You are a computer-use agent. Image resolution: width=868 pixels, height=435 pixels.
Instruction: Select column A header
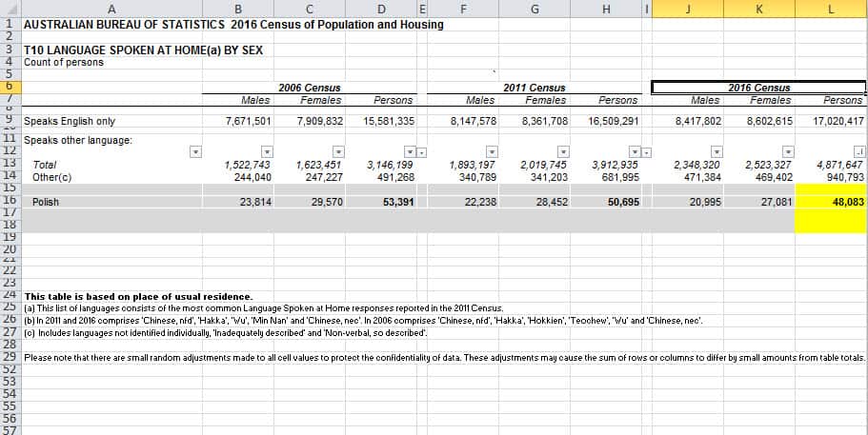[x=111, y=9]
